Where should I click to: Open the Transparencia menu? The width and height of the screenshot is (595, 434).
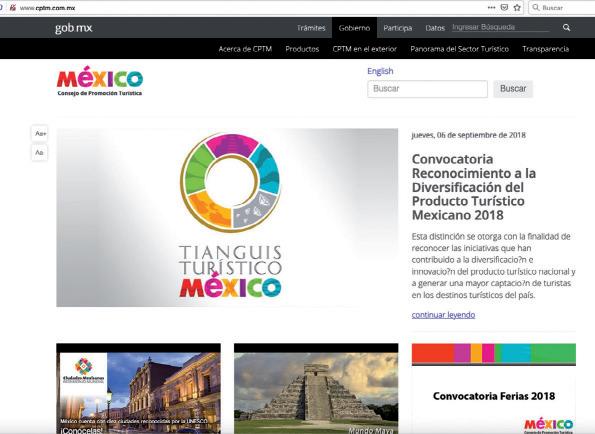click(x=545, y=49)
